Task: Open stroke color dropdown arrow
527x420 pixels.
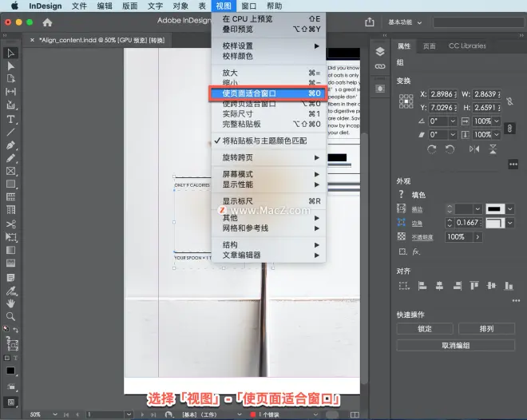Action: coord(510,209)
